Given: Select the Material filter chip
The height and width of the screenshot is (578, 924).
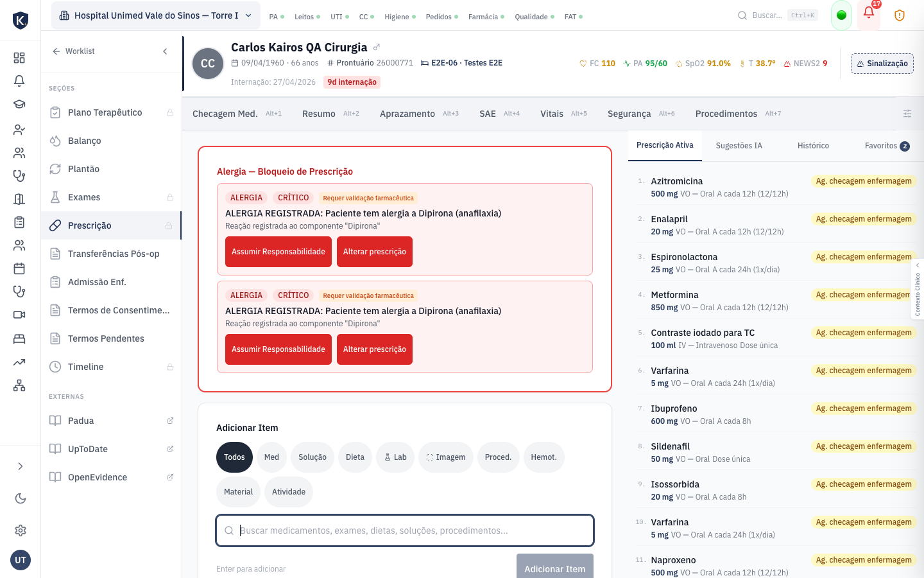Looking at the screenshot, I should tap(239, 492).
